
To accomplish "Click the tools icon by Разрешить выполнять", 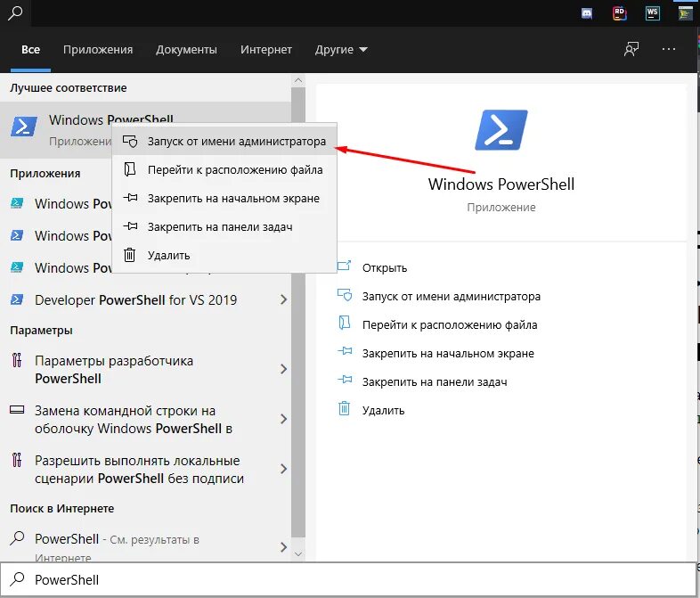I will click(x=17, y=460).
